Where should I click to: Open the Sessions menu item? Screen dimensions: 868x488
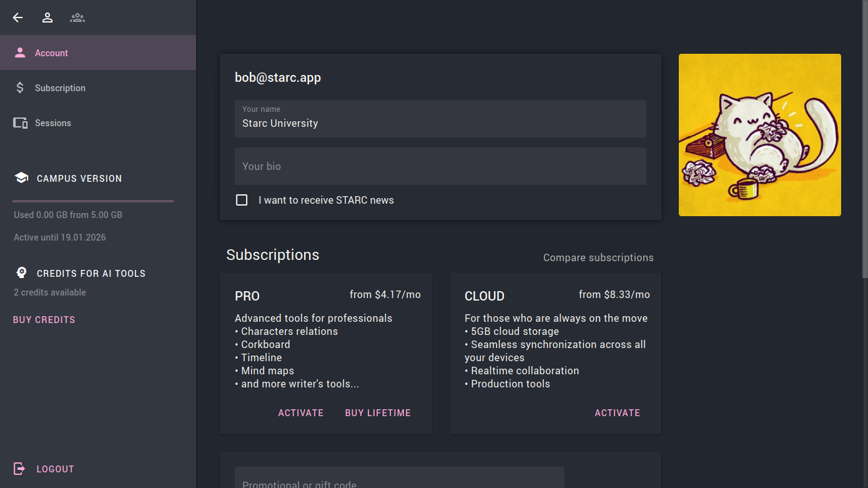pos(53,123)
